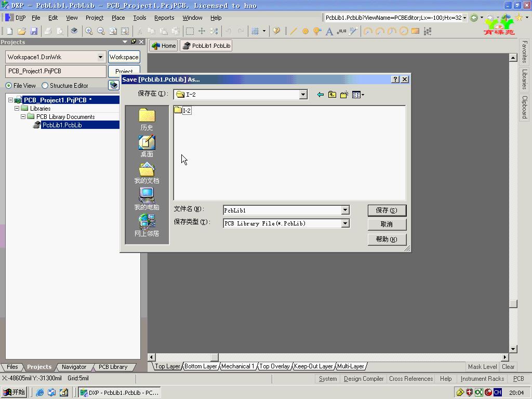Select the Place Pad tool
Viewport: 532px width, 399px height.
(305, 31)
